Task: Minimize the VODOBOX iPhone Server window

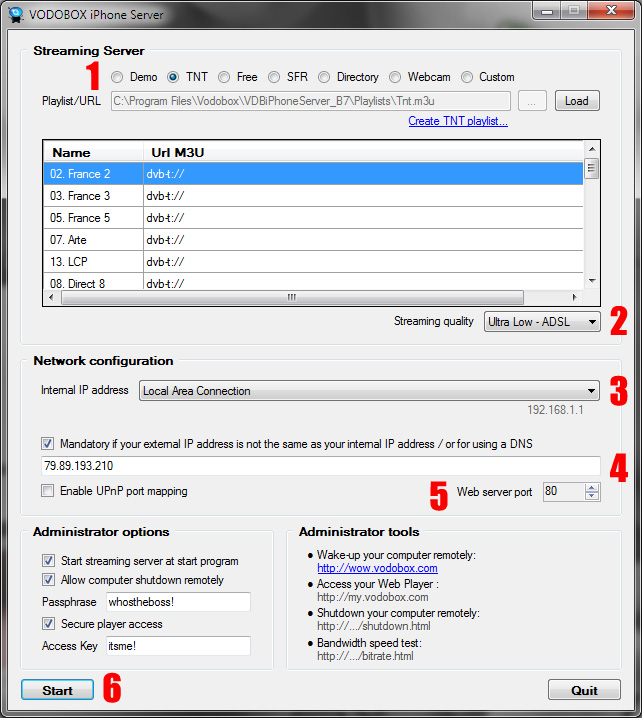Action: click(x=547, y=11)
